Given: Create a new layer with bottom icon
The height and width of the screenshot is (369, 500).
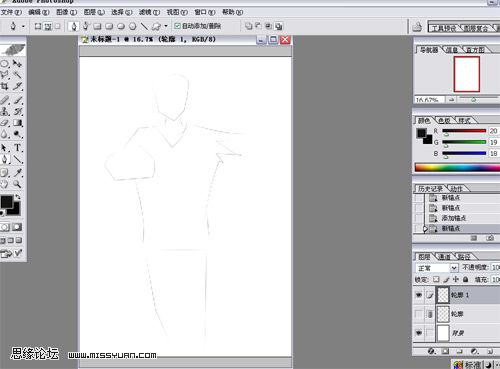Looking at the screenshot, I should click(x=490, y=351).
